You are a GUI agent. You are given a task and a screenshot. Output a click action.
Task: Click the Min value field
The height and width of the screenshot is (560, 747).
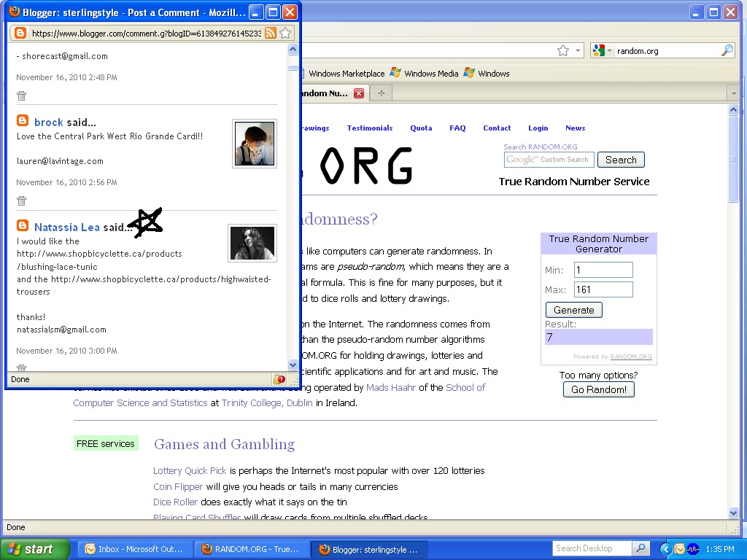tap(603, 270)
